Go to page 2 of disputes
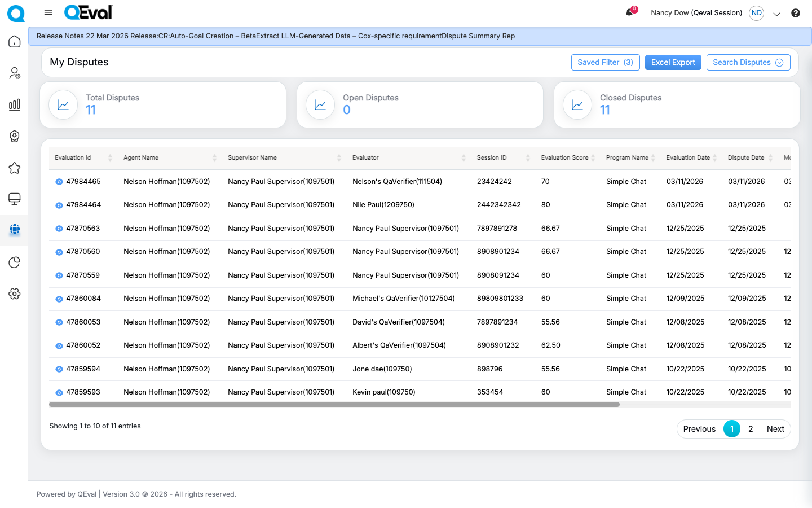The height and width of the screenshot is (508, 812). tap(751, 429)
